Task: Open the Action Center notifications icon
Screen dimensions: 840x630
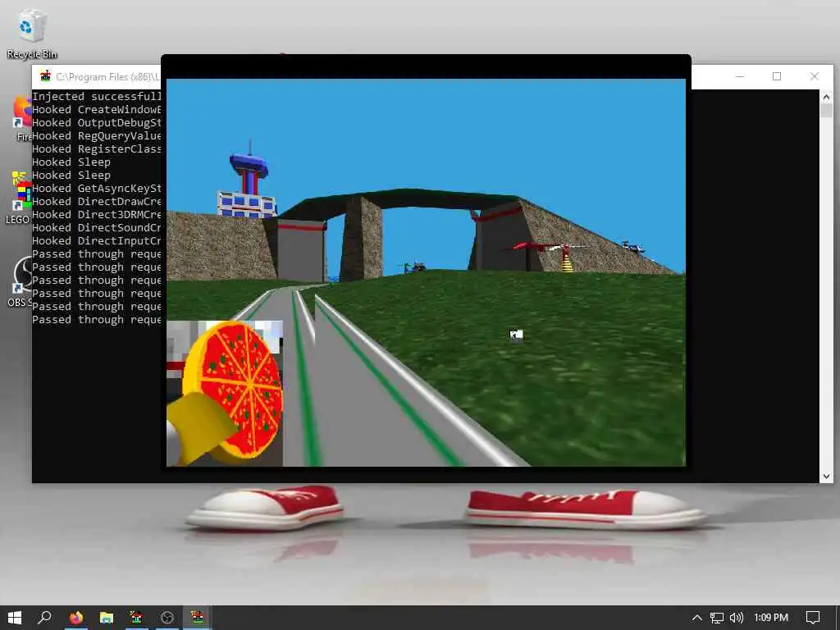Action: tap(813, 618)
